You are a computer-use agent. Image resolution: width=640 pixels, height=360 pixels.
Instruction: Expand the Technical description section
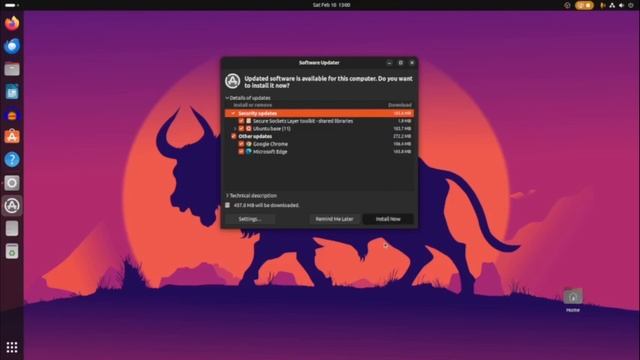pyautogui.click(x=251, y=196)
